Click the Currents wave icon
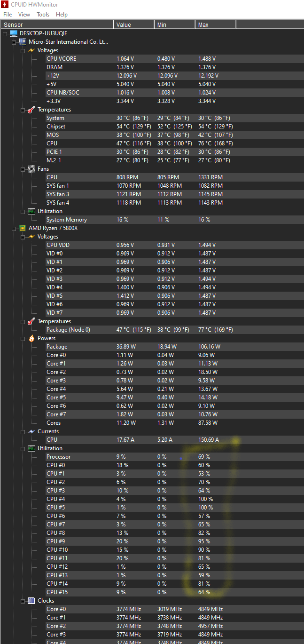Screen dimensions: 304x644 [31, 431]
